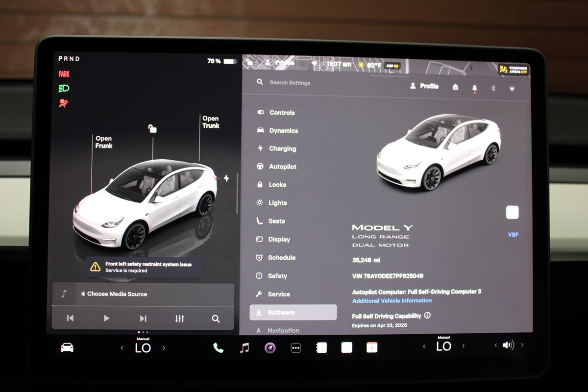
Task: Open the phone app icon
Action: 218,347
